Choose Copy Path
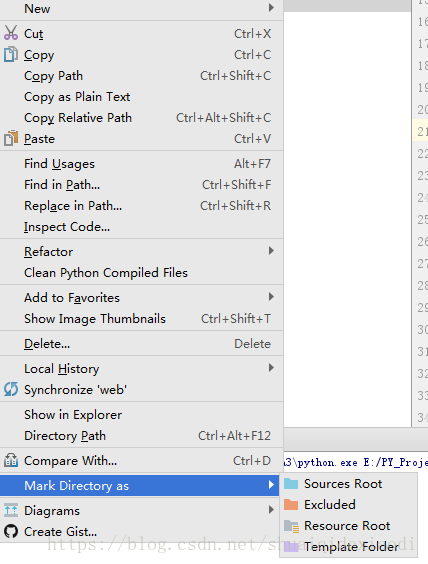Viewport: 428px width, 564px height. (x=141, y=76)
